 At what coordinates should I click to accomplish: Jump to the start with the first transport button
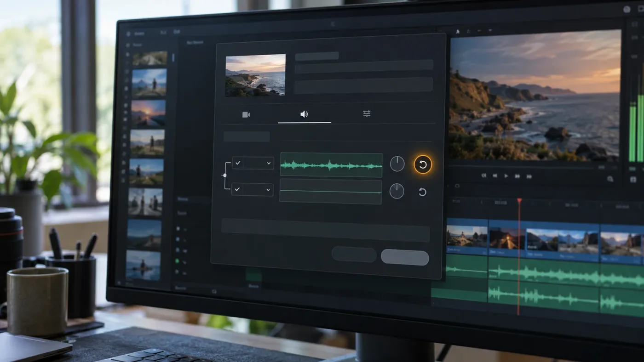pyautogui.click(x=484, y=175)
